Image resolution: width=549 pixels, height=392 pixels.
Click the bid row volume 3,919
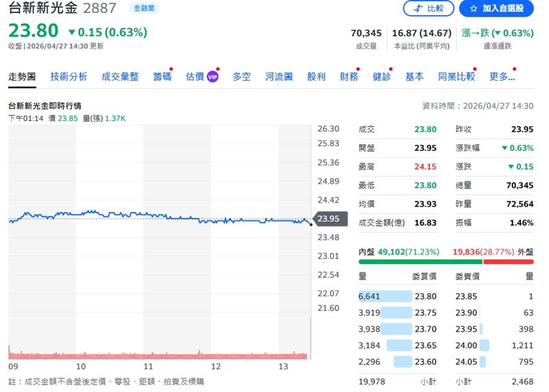point(369,312)
